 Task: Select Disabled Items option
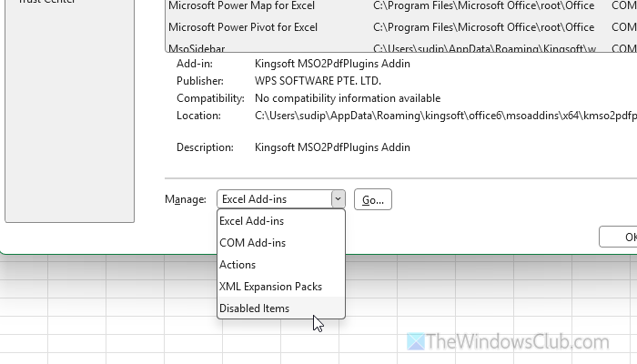click(x=281, y=308)
